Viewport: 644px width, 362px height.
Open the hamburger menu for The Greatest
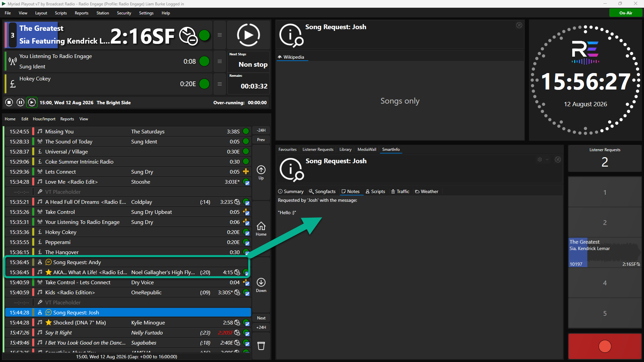click(x=220, y=35)
